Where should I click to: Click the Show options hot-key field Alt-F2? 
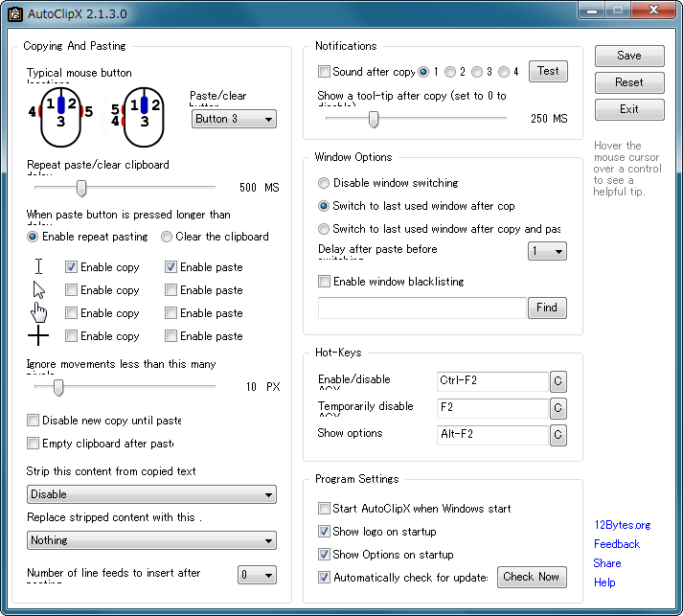(492, 435)
